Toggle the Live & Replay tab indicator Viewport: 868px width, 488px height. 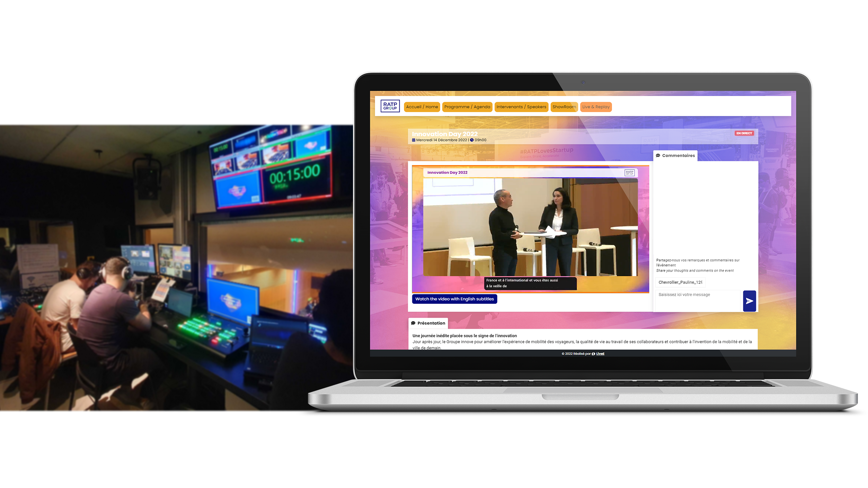(x=595, y=107)
